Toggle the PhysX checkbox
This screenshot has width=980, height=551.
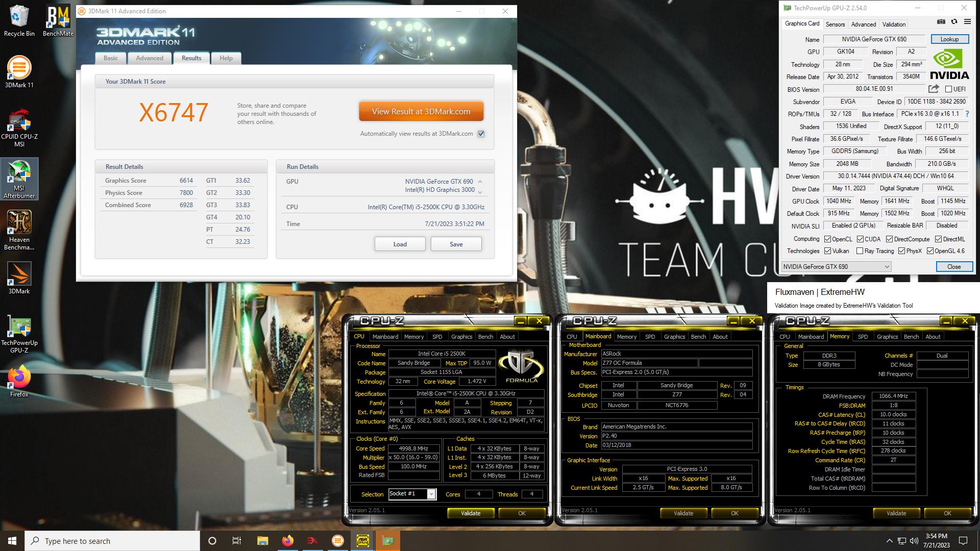click(901, 251)
